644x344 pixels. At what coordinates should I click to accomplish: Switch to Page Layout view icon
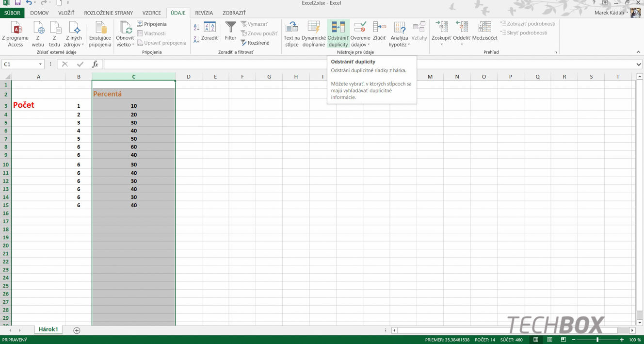[548, 340]
